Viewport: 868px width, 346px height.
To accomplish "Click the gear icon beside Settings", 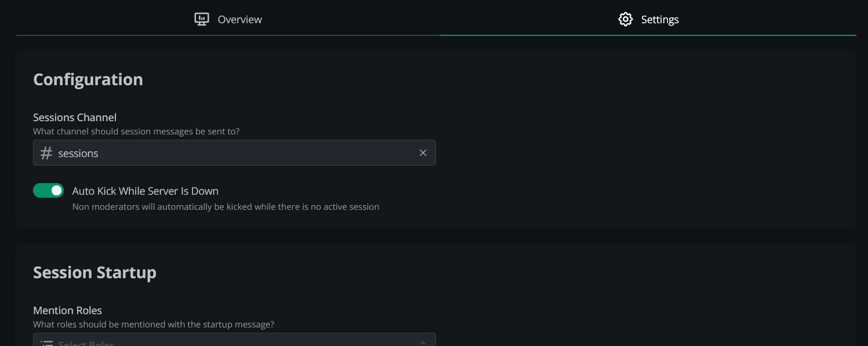I will [x=625, y=19].
